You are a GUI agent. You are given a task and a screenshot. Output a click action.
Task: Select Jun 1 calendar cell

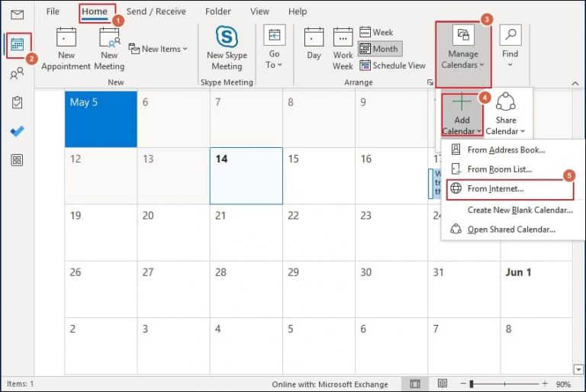tap(536, 289)
